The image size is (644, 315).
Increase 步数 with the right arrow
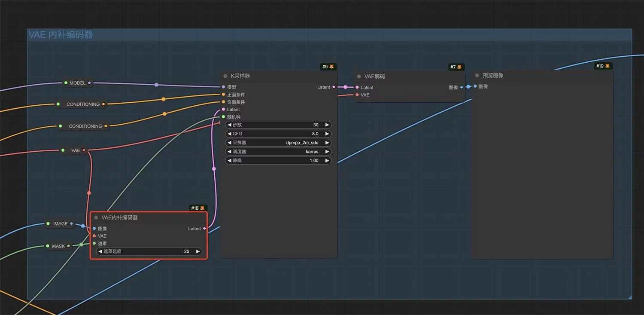pos(327,125)
